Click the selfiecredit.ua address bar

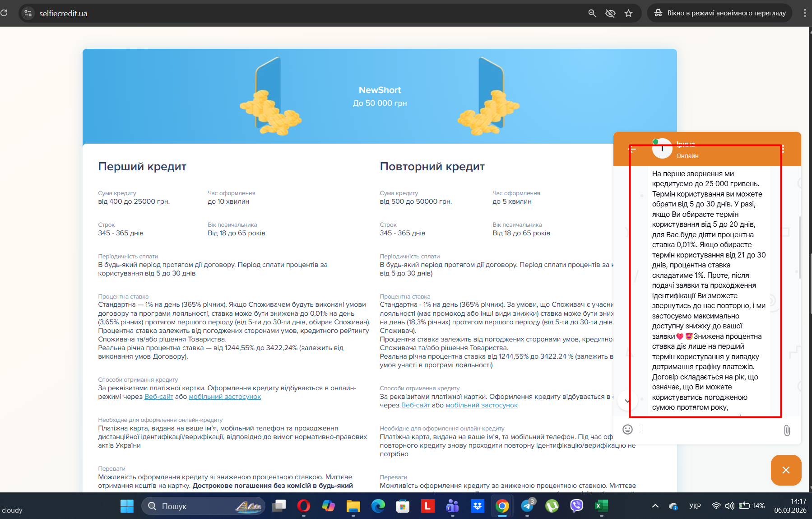[329, 13]
